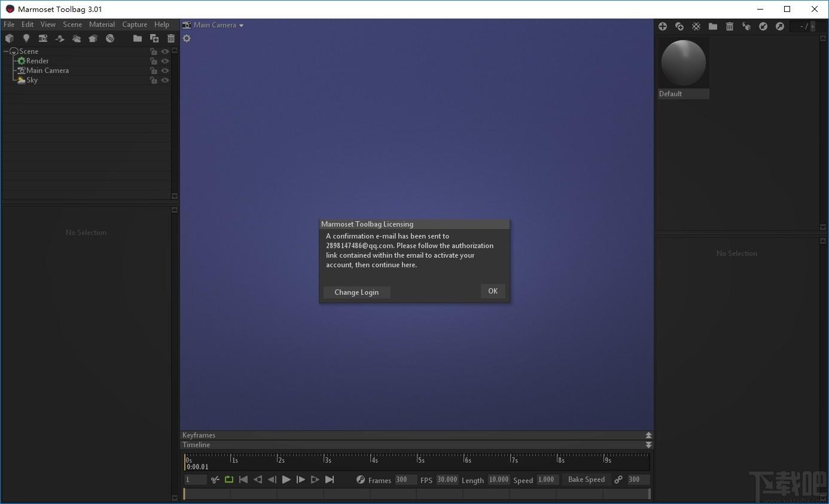Image resolution: width=829 pixels, height=504 pixels.
Task: Toggle visibility of Main Camera
Action: [x=165, y=71]
